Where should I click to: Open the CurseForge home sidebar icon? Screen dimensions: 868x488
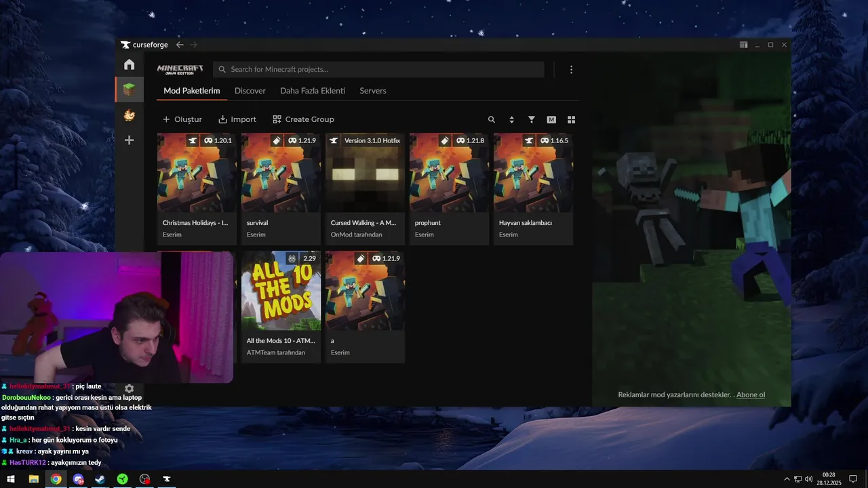coord(129,64)
